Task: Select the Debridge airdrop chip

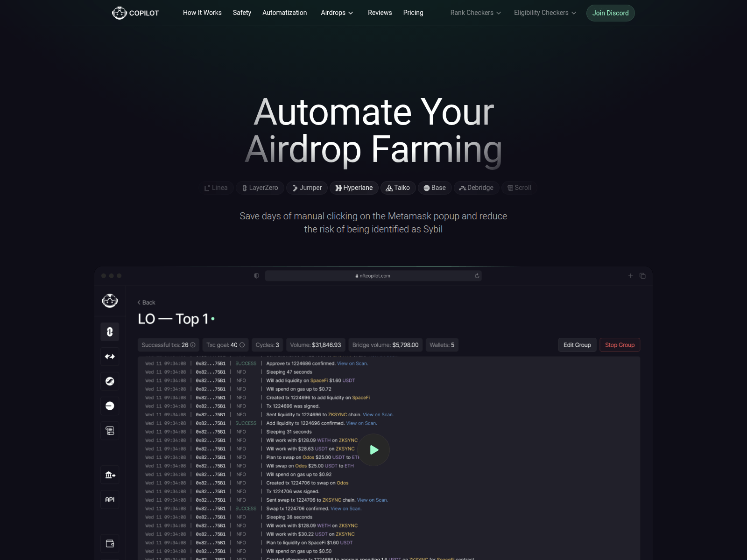Action: 476,188
